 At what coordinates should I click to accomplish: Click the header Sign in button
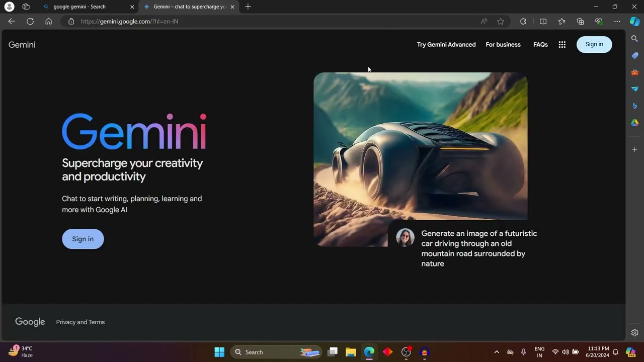point(594,44)
